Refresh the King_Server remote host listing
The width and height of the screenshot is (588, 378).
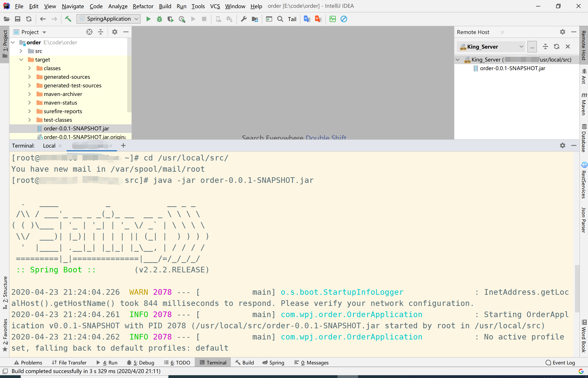click(557, 46)
